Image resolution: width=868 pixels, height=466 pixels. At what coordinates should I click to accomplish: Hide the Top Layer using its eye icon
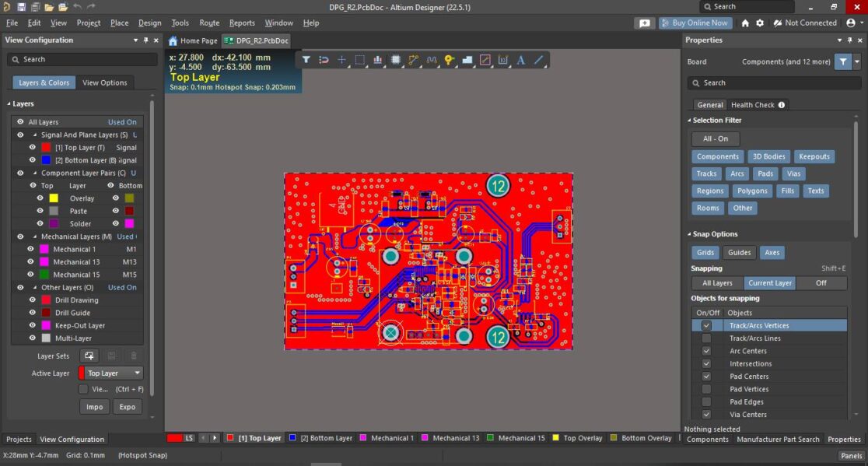(33, 147)
